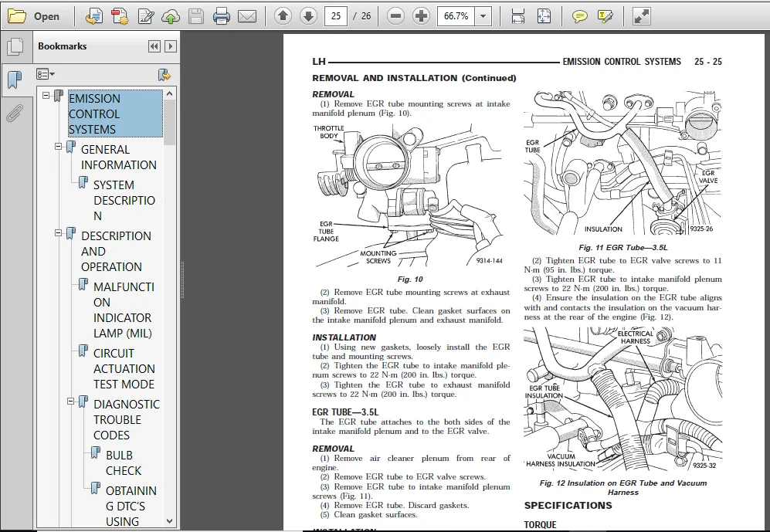Open the Page Thumbnails panel
This screenshot has width=770, height=532.
point(15,46)
